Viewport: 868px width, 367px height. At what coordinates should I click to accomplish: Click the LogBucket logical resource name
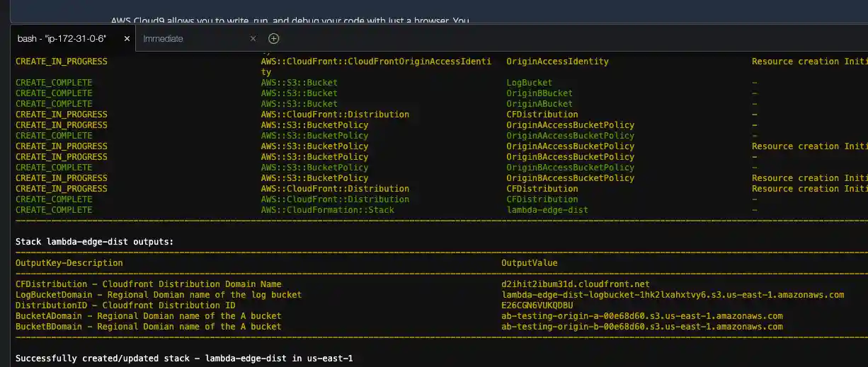(x=530, y=83)
